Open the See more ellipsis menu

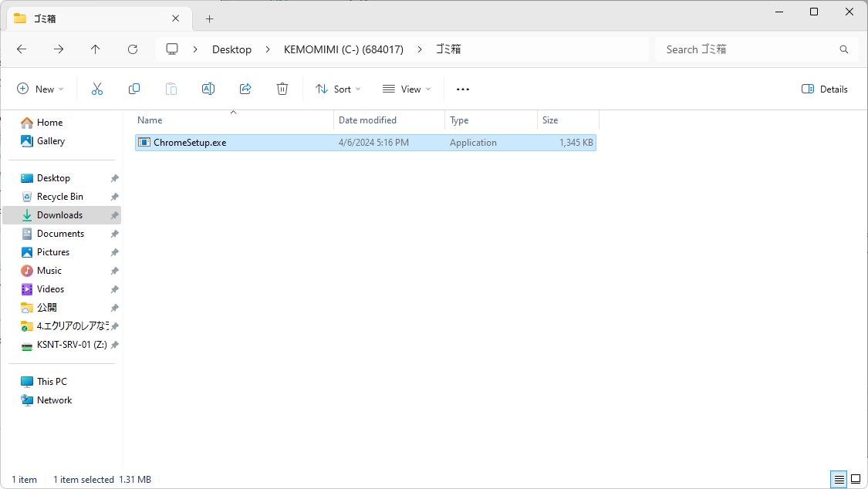click(463, 89)
